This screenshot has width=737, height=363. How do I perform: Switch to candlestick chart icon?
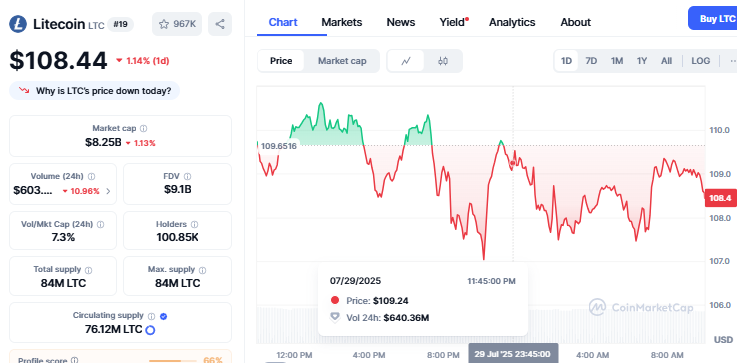pyautogui.click(x=443, y=61)
